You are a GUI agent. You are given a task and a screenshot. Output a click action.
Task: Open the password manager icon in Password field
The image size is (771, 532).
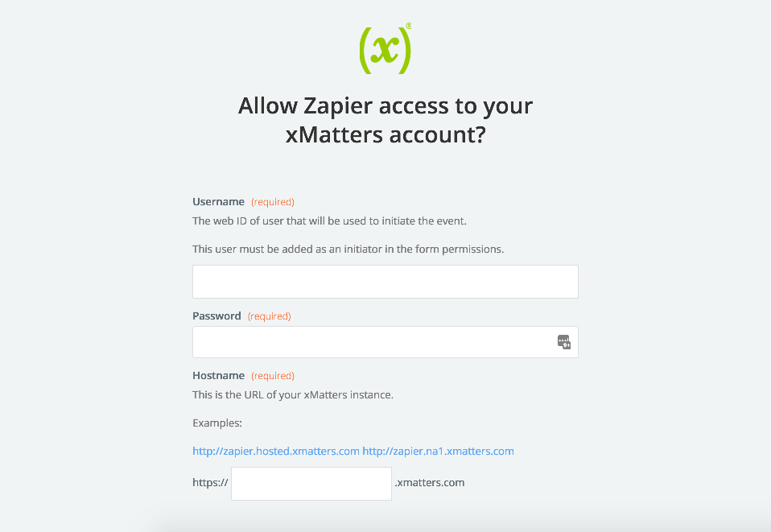tap(563, 342)
